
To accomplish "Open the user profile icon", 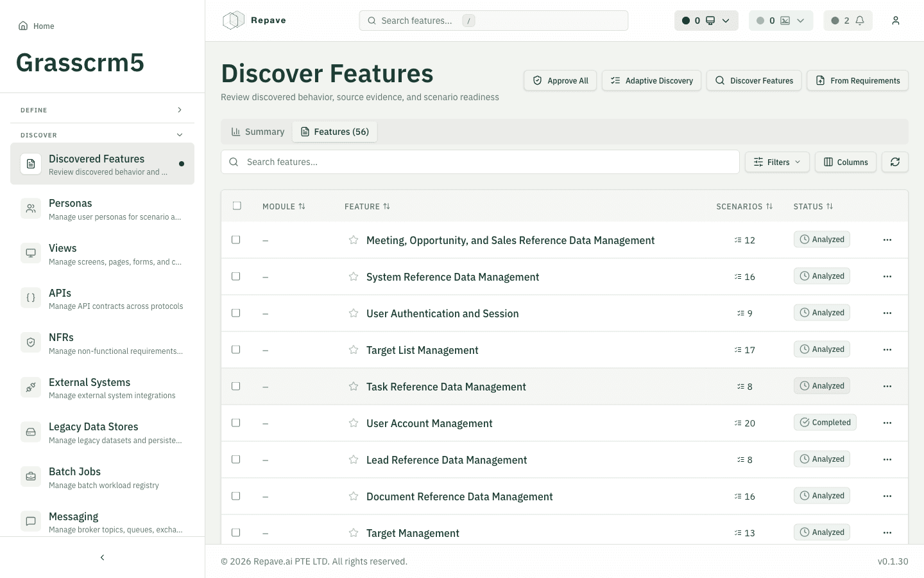I will coord(896,21).
